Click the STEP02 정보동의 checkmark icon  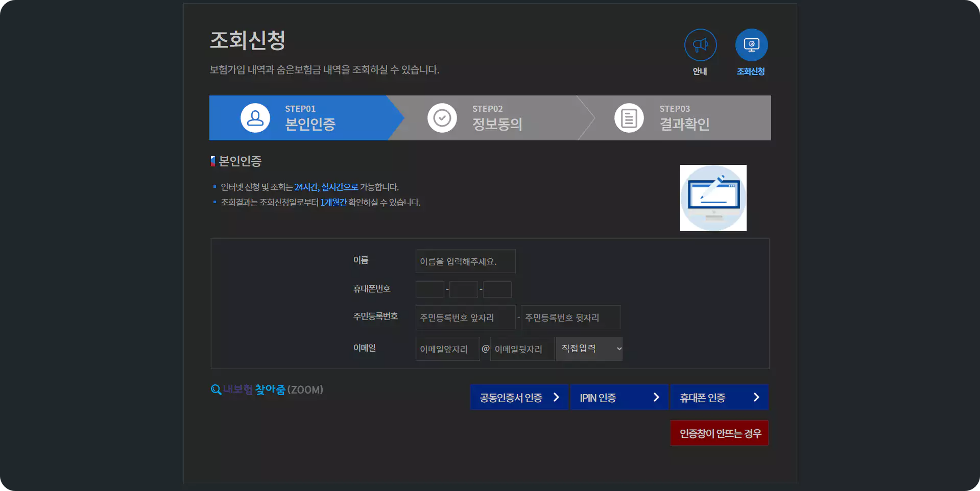pos(442,117)
